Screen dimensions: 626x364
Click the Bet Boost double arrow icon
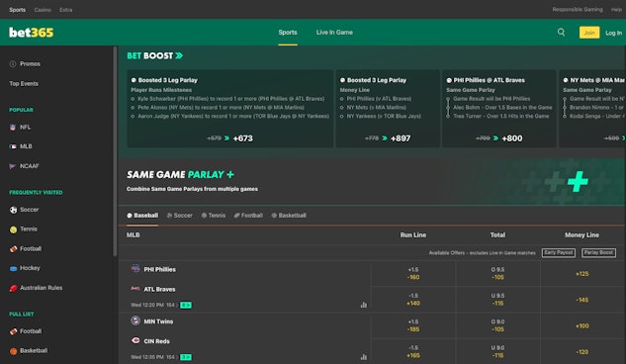click(179, 55)
